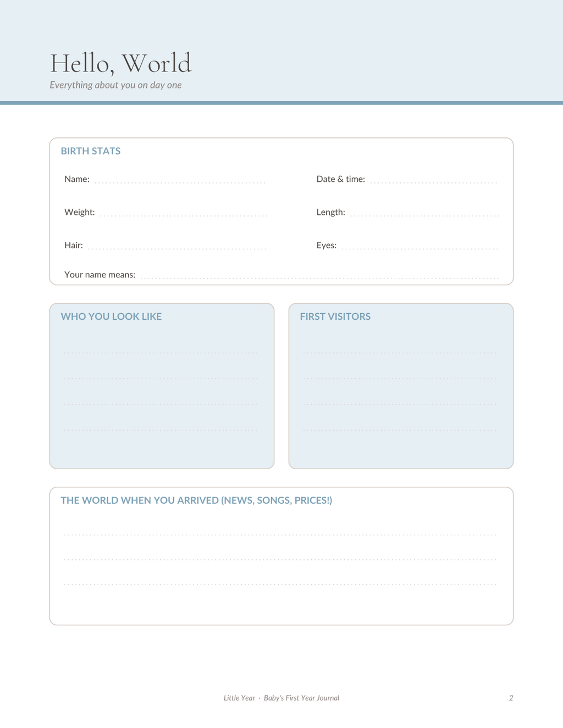Click the Baby's First Year Journal footer text
This screenshot has width=563, height=728.
tap(301, 698)
